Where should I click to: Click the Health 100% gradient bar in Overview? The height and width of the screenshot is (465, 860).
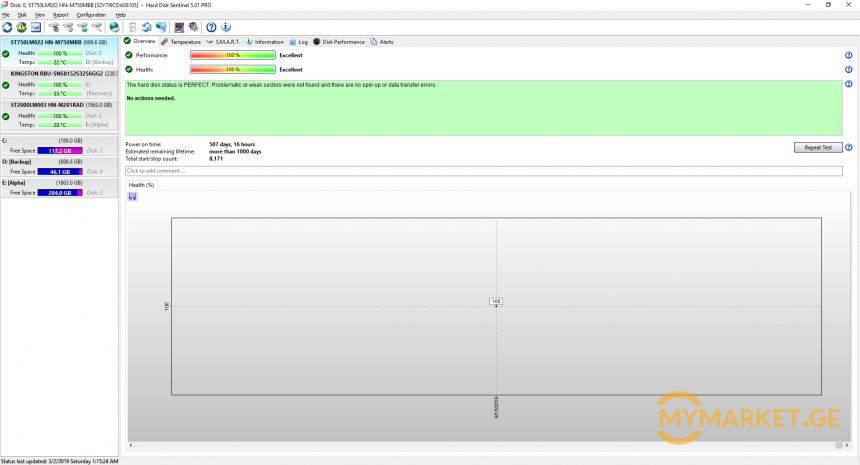[233, 69]
